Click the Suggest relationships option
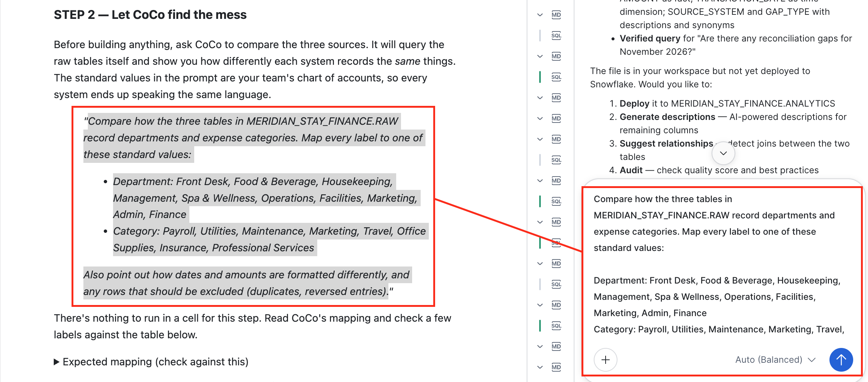 (666, 144)
